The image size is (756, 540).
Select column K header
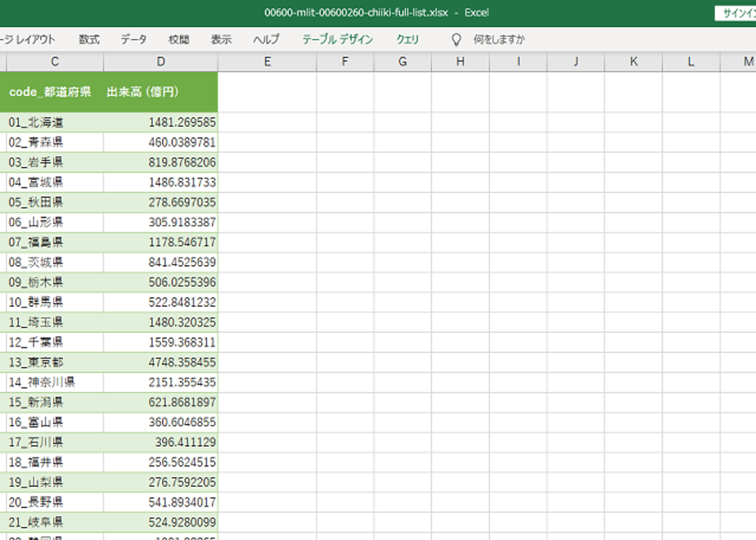(x=633, y=61)
